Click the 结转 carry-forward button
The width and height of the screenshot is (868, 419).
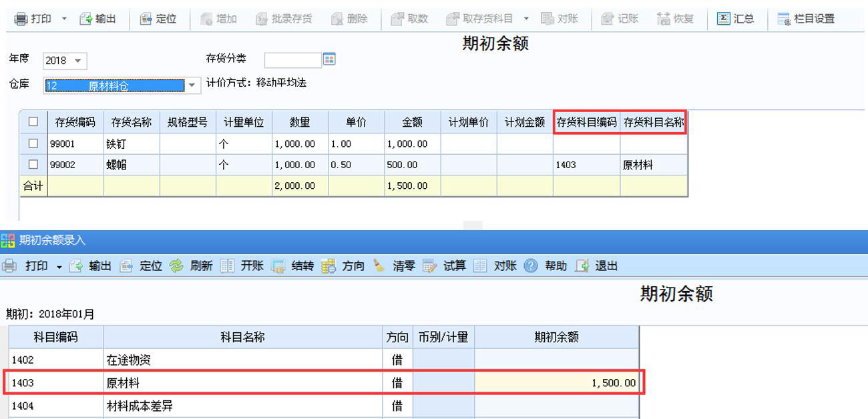[x=278, y=266]
